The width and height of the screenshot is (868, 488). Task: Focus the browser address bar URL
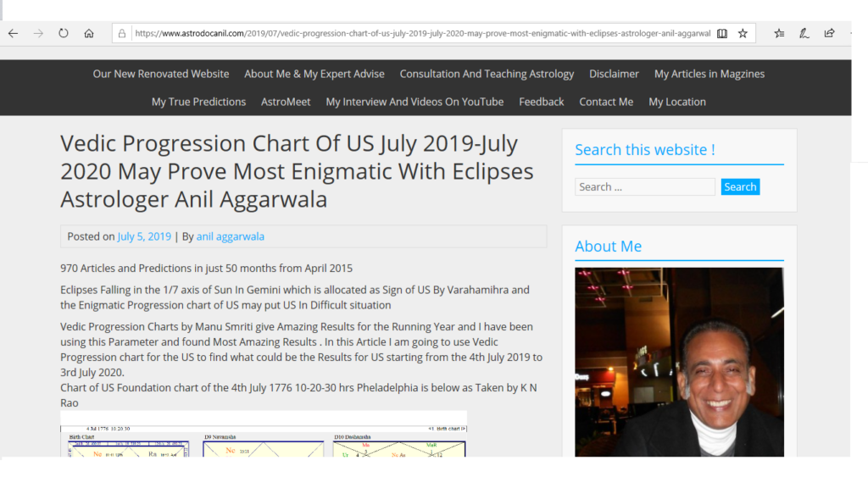422,33
